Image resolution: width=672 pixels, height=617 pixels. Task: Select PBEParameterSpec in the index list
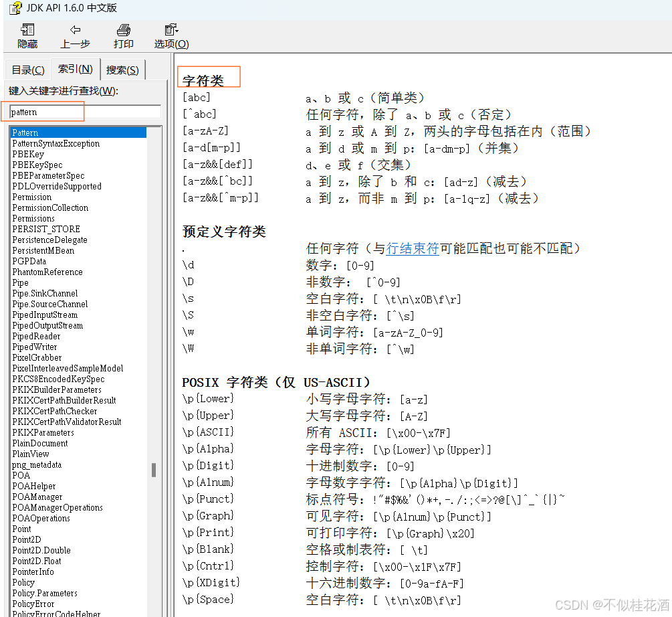pyautogui.click(x=48, y=176)
